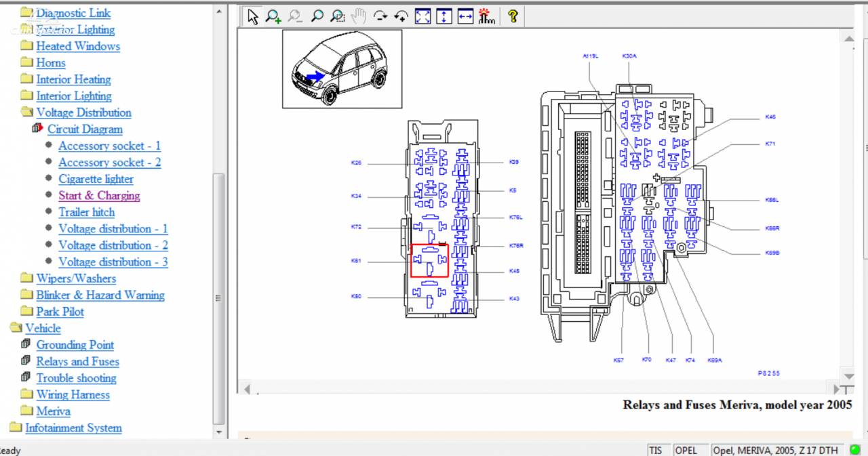The width and height of the screenshot is (868, 456).
Task: Open Voltage distribution - 3 diagram
Action: (x=113, y=262)
